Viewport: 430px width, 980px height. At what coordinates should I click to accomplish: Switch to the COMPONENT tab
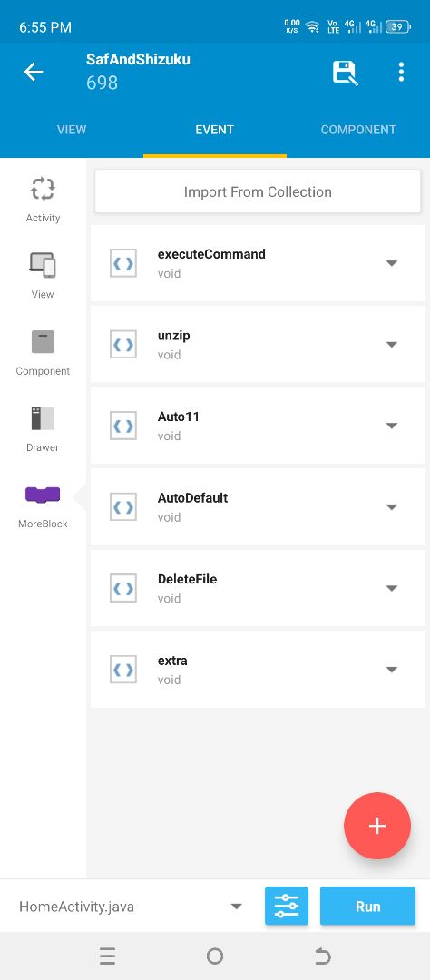click(358, 130)
